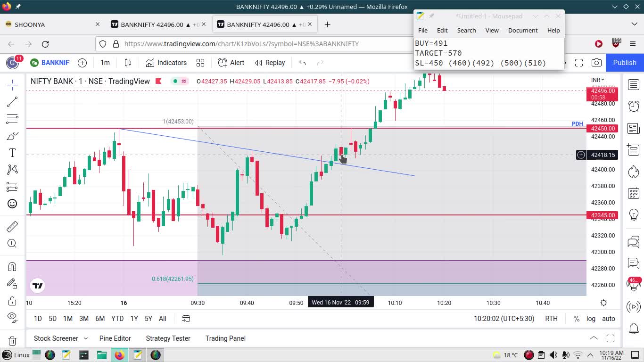Open the Fibonacci retracement tools
Viewport: 644px width, 362px height.
point(12,119)
